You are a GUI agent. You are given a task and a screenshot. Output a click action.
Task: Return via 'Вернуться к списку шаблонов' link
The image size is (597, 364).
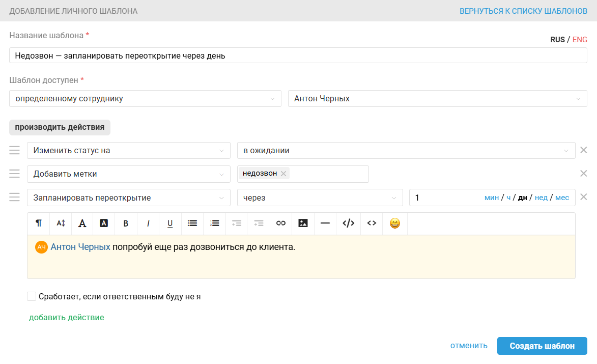523,11
